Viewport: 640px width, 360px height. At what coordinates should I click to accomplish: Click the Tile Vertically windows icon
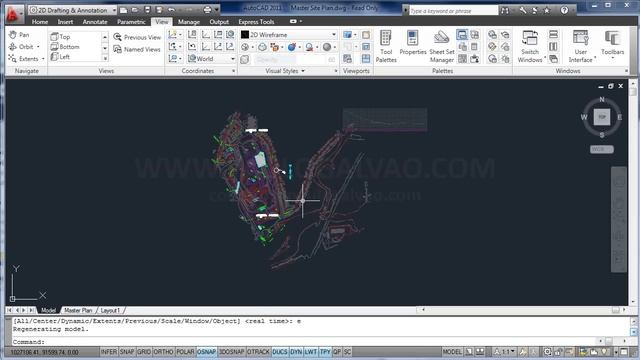(x=553, y=47)
